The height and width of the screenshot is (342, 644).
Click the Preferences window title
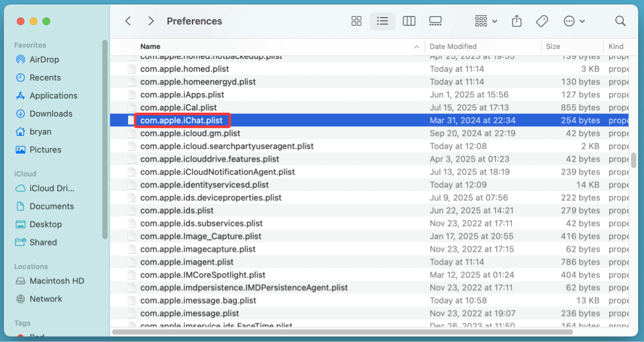point(194,21)
